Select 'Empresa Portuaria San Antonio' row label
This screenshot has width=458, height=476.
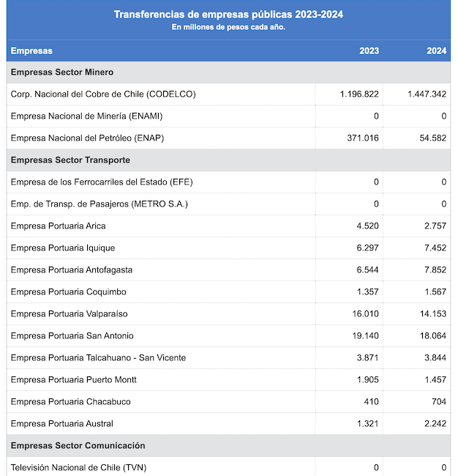point(72,336)
